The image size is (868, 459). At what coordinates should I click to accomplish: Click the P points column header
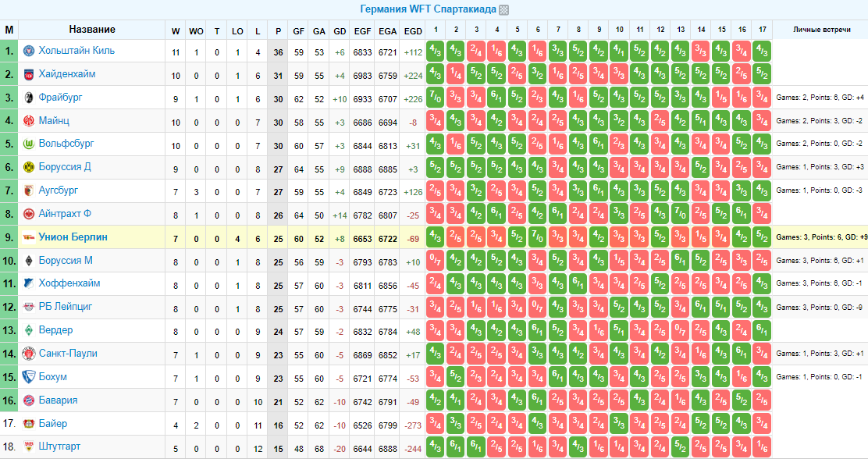click(278, 31)
